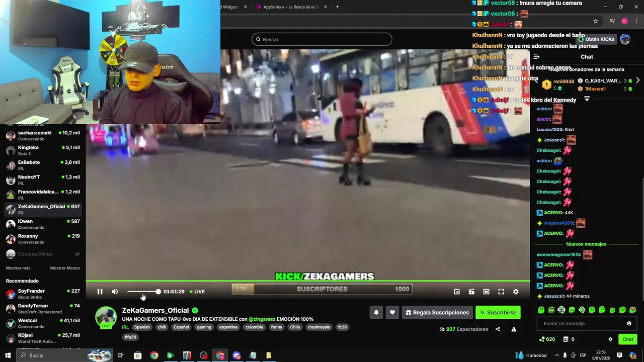The width and height of the screenshot is (644, 362).
Task: Enable picture-in-picture mini player icon
Action: pyautogui.click(x=457, y=292)
